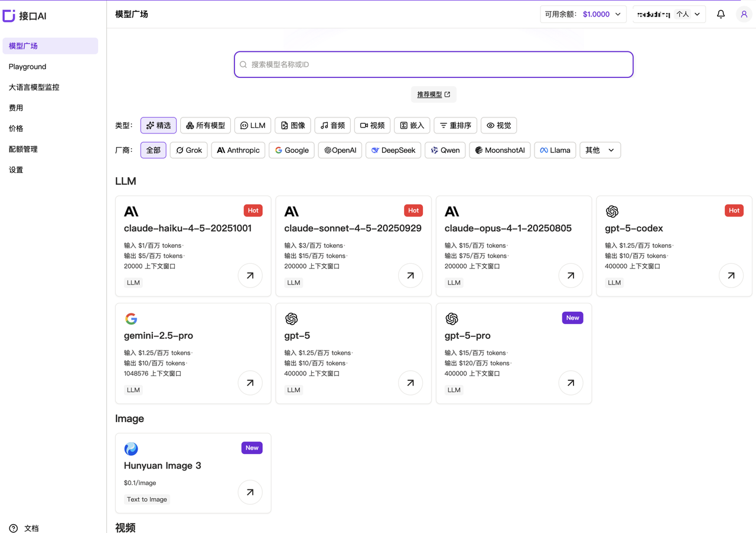756x533 pixels.
Task: Open the notifications bell
Action: (x=721, y=14)
